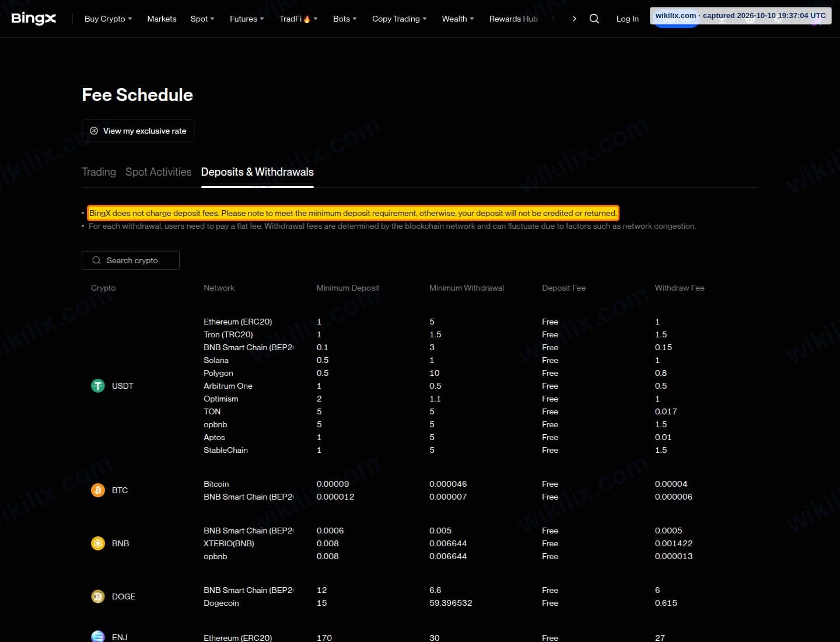The image size is (840, 642).
Task: Click the Deposit Fee column header
Action: (x=563, y=288)
